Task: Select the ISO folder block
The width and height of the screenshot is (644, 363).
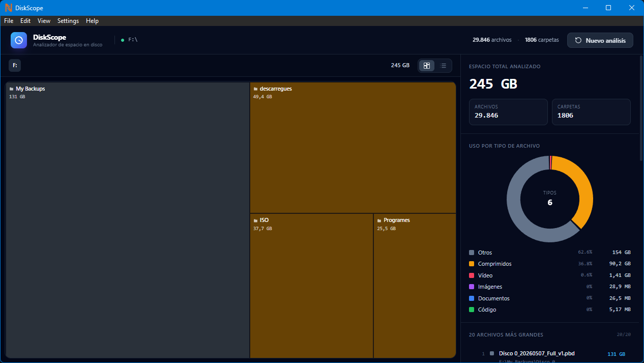Action: click(x=311, y=286)
